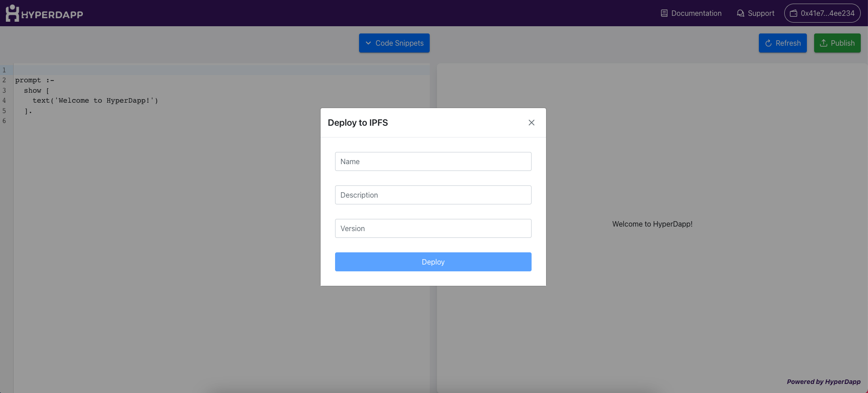Focus the Name input field
Screen dimensions: 868x393
pyautogui.click(x=433, y=161)
